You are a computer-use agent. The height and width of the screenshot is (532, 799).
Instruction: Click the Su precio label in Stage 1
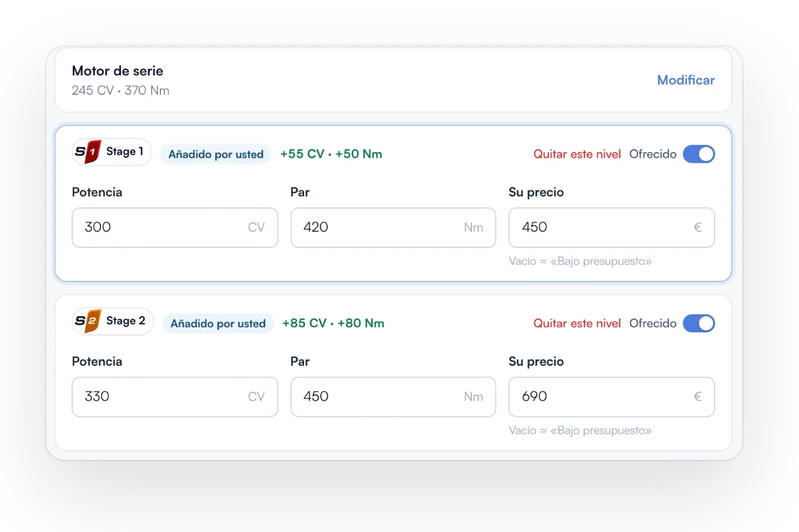pyautogui.click(x=536, y=193)
